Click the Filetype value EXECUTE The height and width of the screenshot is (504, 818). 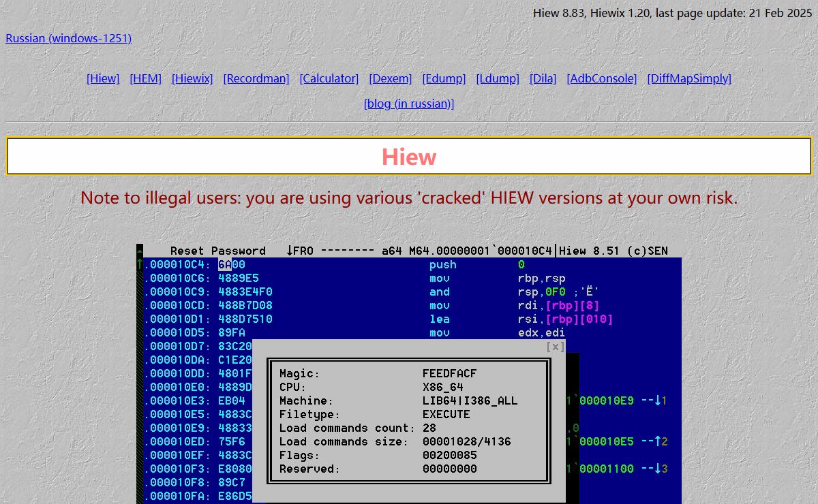point(446,414)
